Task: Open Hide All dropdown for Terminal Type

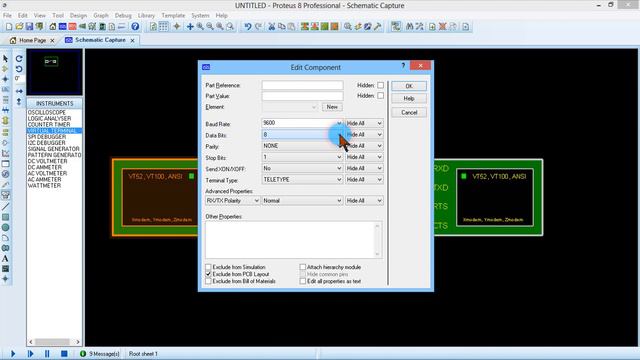Action: tap(364, 180)
